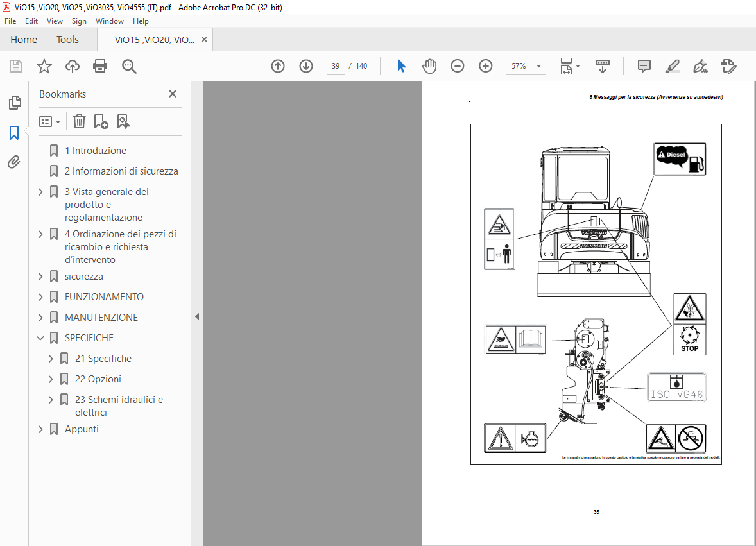
Task: Jump to '1 Introduzione' bookmark
Action: [x=96, y=151]
